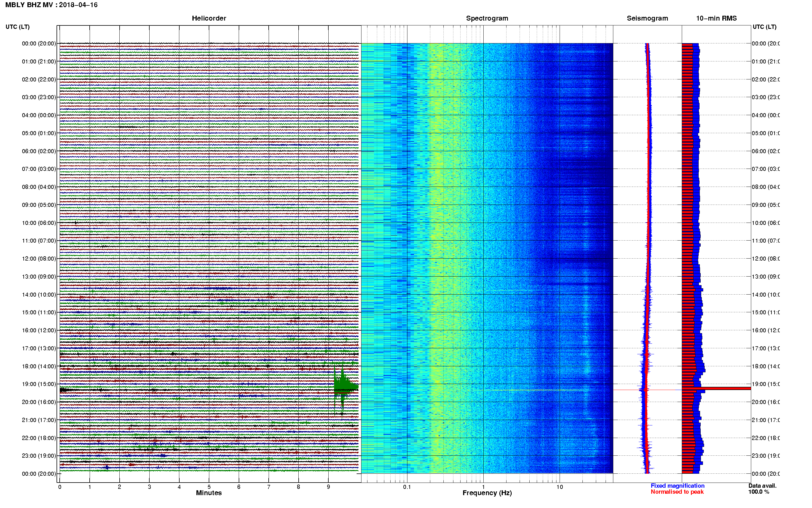Click the left '14:00 (10:00)' time label

pyautogui.click(x=39, y=295)
